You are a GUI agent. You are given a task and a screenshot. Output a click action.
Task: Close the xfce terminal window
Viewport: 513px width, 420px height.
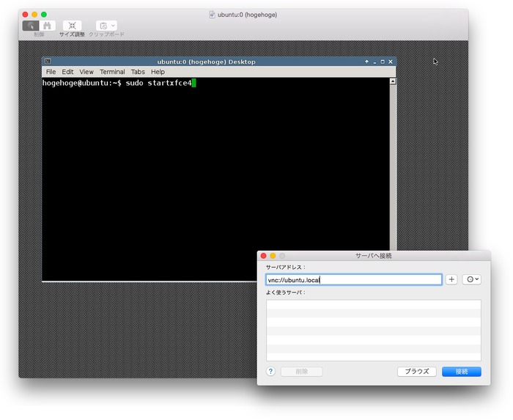point(391,62)
